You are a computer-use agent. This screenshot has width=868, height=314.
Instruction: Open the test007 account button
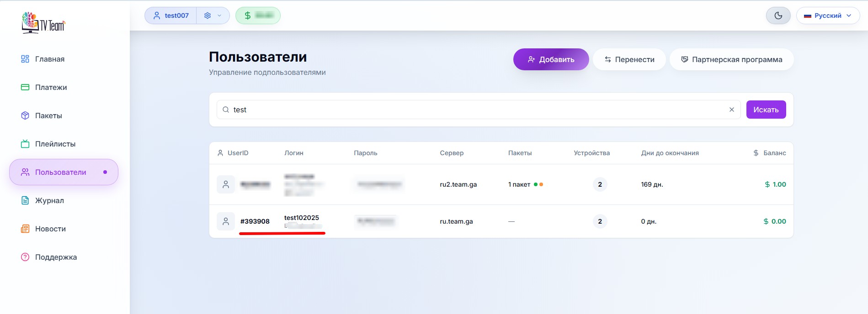click(x=171, y=16)
